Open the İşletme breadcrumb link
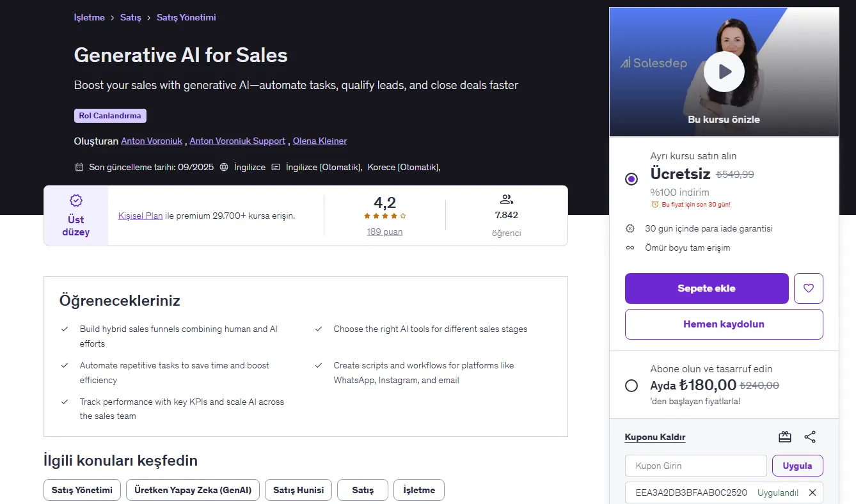This screenshot has height=504, width=856. point(90,18)
